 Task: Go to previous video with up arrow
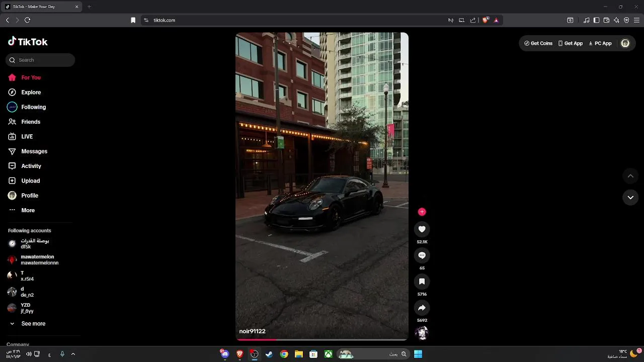[x=630, y=176]
